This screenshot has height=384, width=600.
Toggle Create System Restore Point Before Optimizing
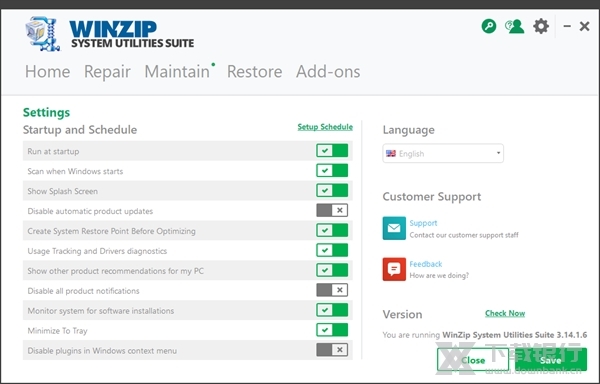332,230
